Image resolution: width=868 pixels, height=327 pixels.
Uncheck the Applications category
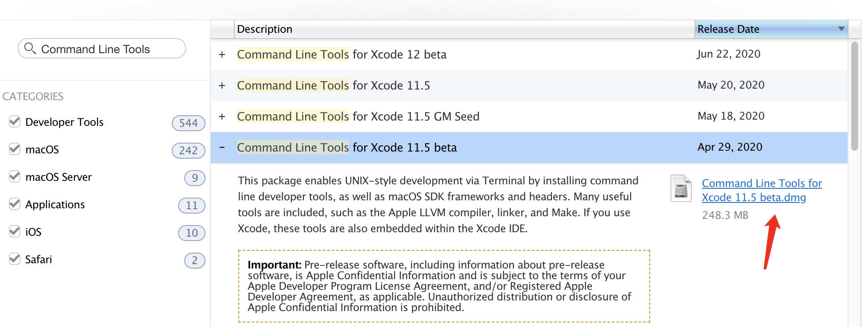point(15,204)
